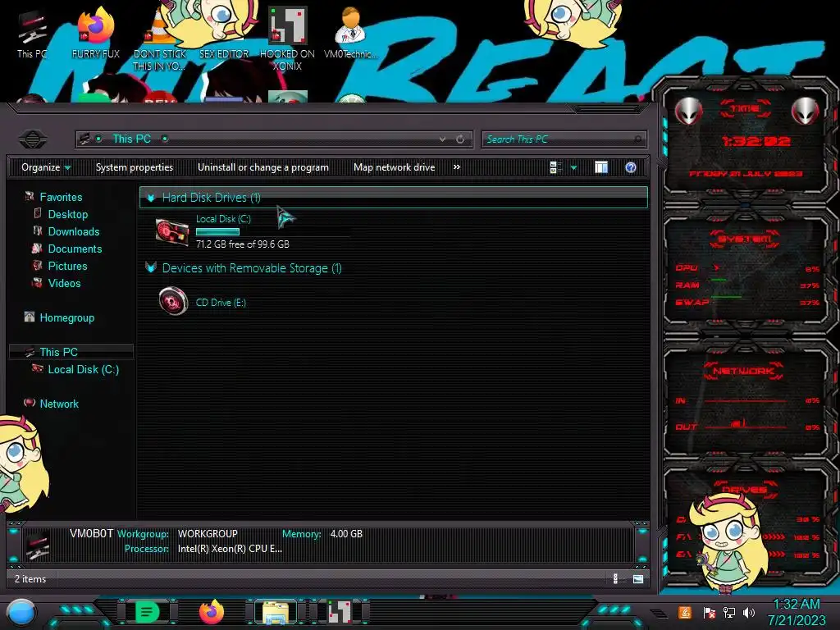Toggle the preview pane
The image size is (840, 630).
(x=601, y=167)
